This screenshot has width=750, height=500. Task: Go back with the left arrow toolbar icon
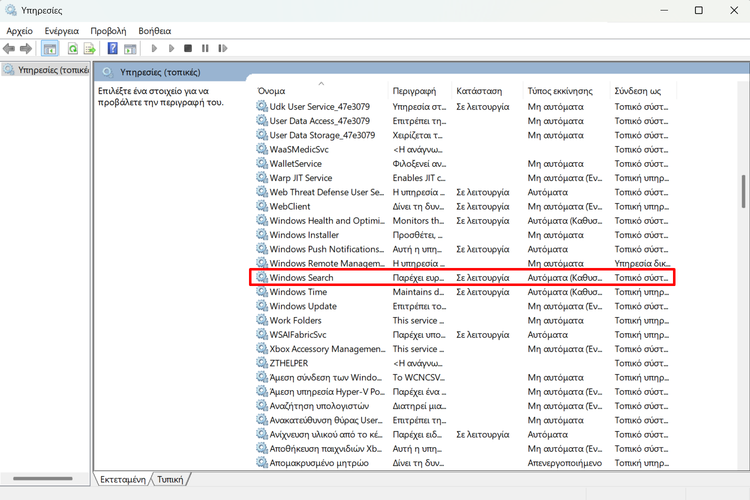point(9,48)
